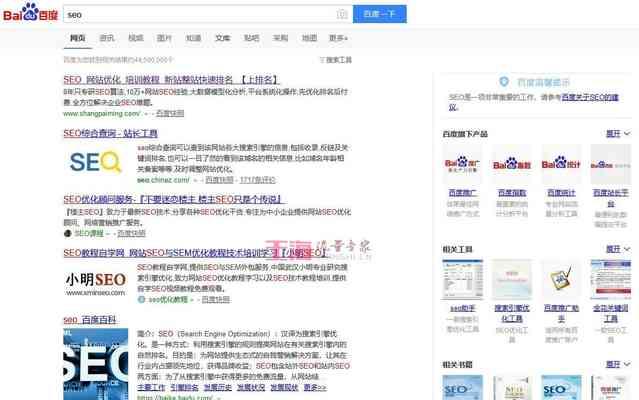Image resolution: width=639 pixels, height=400 pixels.
Task: Open the 百度推广助手 text link
Action: coord(561,313)
